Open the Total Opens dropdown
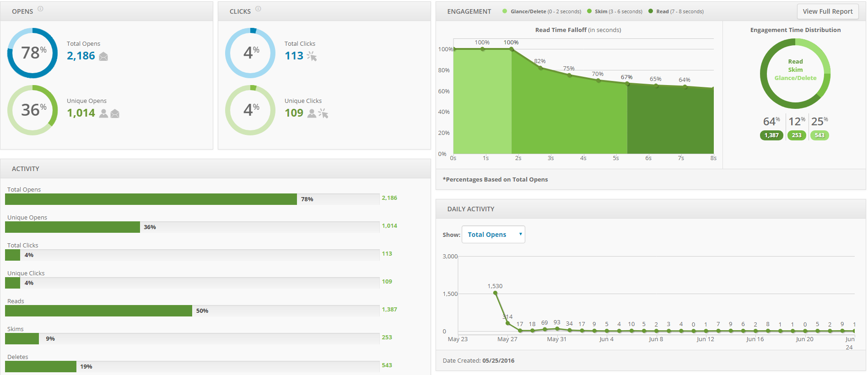Screen dimensions: 868x375 (x=493, y=235)
